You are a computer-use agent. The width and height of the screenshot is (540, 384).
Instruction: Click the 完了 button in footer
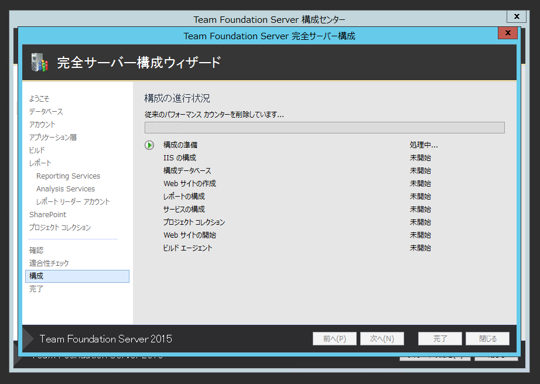click(440, 339)
